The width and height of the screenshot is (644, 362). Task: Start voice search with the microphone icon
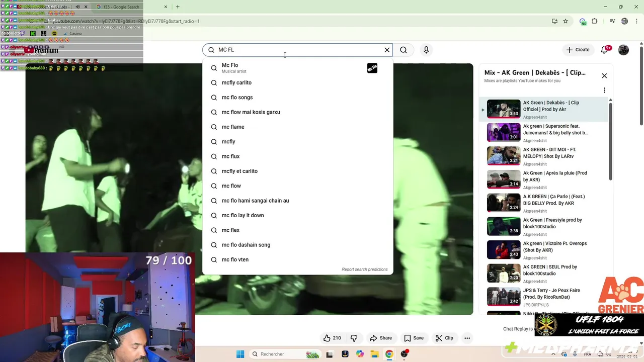(x=426, y=50)
